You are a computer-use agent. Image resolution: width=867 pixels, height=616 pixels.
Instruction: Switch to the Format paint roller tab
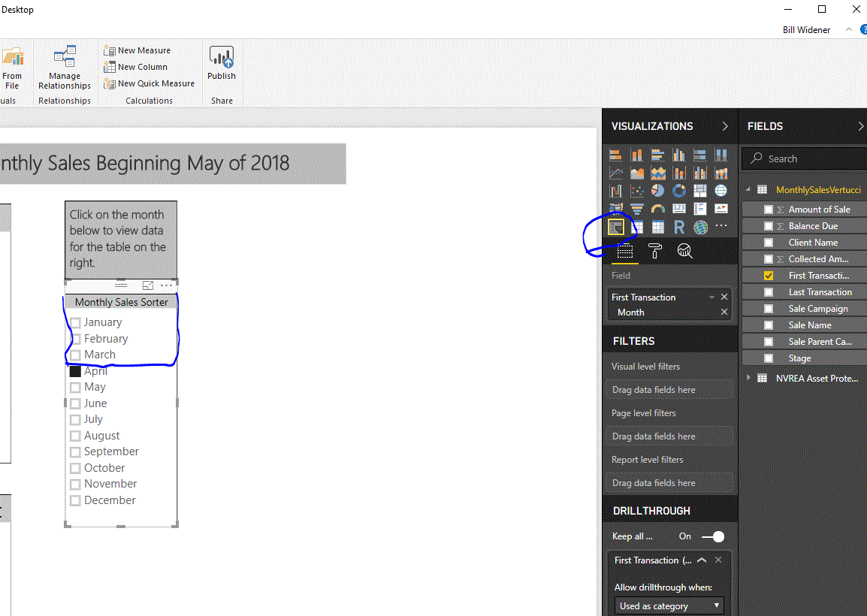click(654, 252)
